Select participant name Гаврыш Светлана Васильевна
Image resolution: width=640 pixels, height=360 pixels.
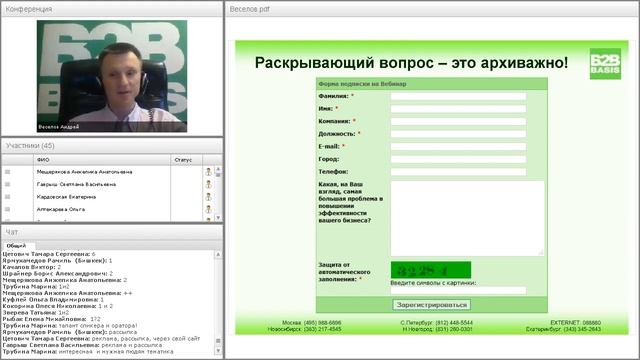[x=76, y=184]
